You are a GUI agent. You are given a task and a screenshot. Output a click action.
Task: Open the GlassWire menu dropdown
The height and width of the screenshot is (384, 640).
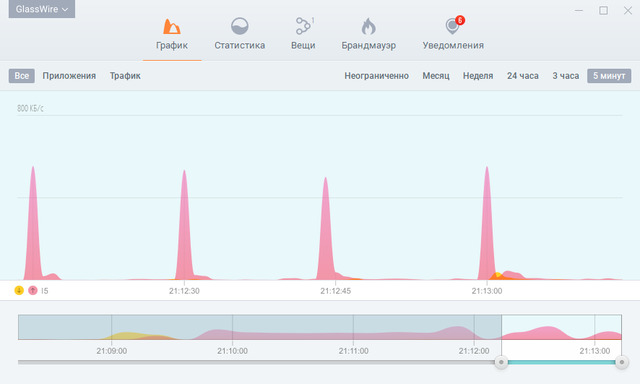pos(42,9)
